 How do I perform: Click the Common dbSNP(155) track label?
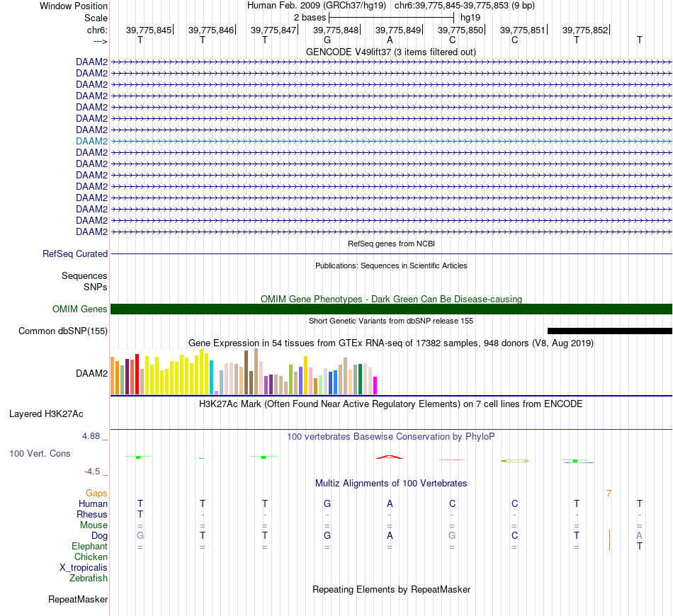(62, 331)
